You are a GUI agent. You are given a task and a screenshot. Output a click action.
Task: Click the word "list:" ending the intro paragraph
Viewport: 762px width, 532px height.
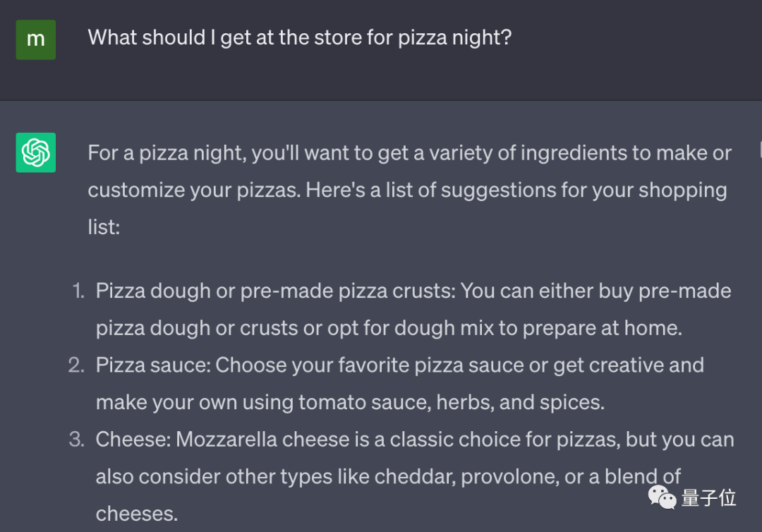[x=103, y=227]
